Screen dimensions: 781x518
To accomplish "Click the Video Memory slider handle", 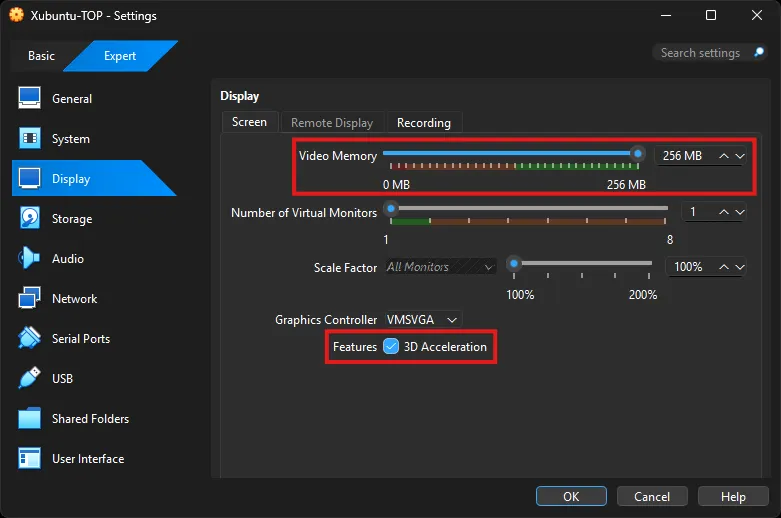I will [x=638, y=153].
